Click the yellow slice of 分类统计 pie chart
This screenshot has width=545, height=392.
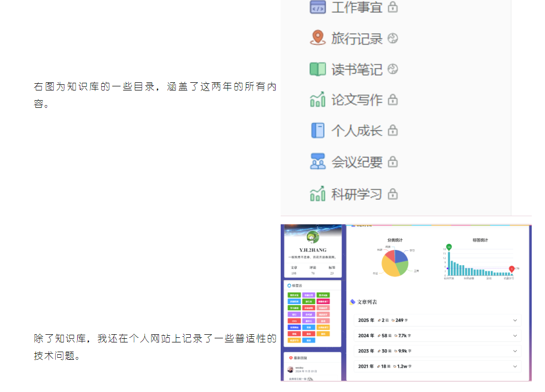[390, 268]
